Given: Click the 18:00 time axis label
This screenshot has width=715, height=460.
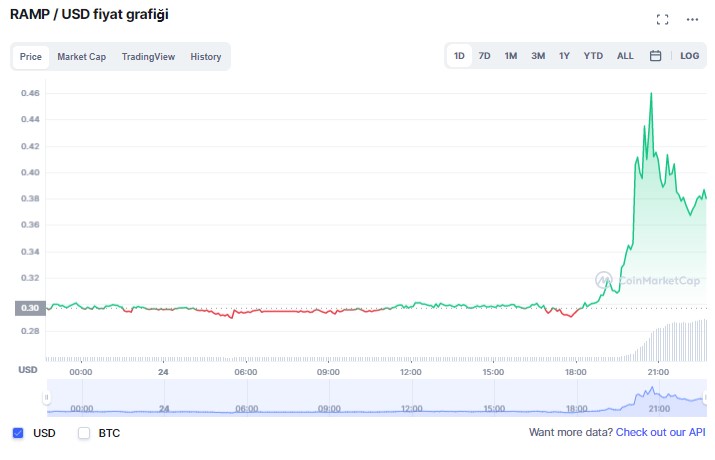Looking at the screenshot, I should [575, 372].
